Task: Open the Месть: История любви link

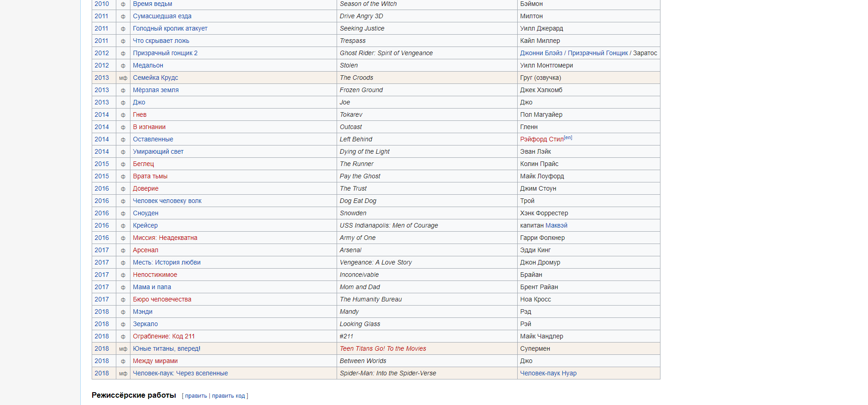Action: coord(166,262)
